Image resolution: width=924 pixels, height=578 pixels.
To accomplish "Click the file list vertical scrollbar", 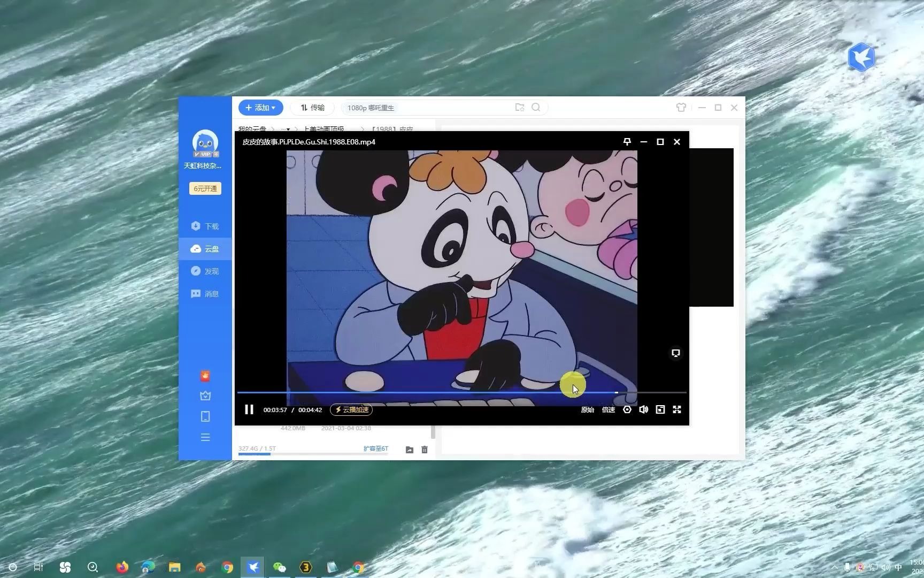I will click(433, 432).
